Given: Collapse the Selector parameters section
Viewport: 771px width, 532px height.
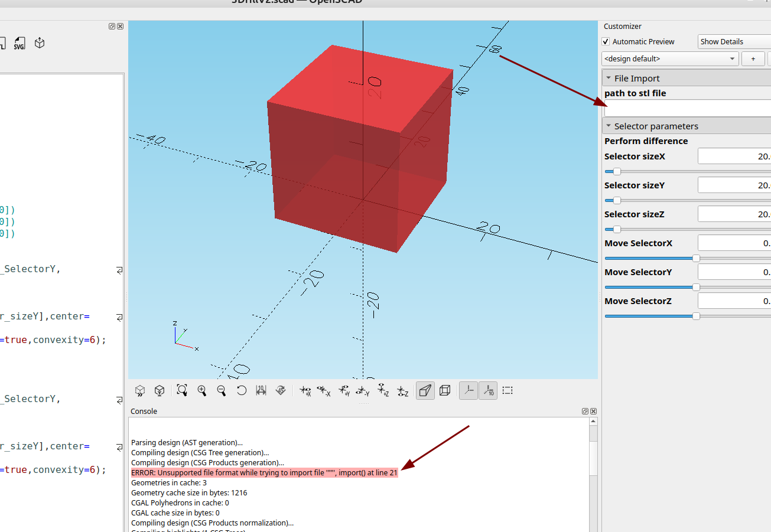Looking at the screenshot, I should tap(609, 126).
